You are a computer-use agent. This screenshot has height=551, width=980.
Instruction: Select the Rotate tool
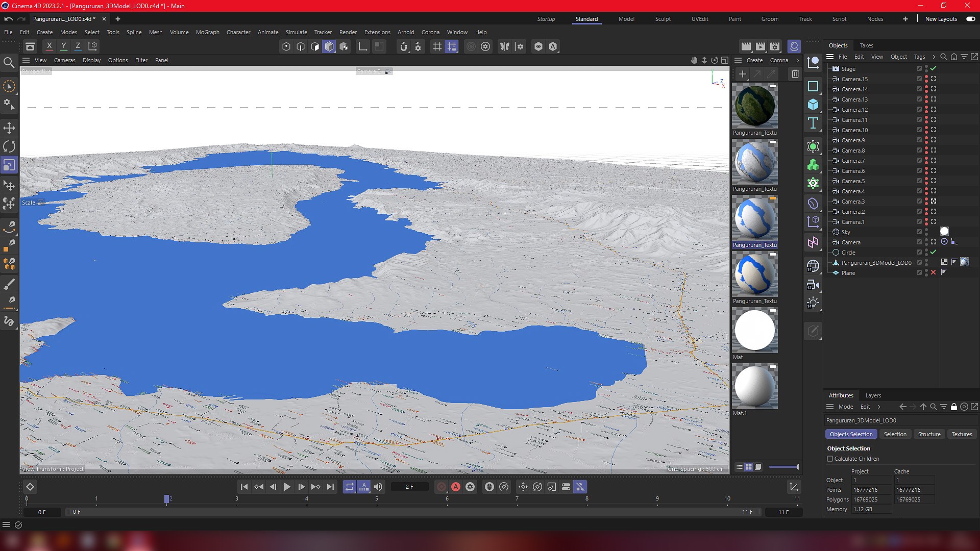pos(9,147)
